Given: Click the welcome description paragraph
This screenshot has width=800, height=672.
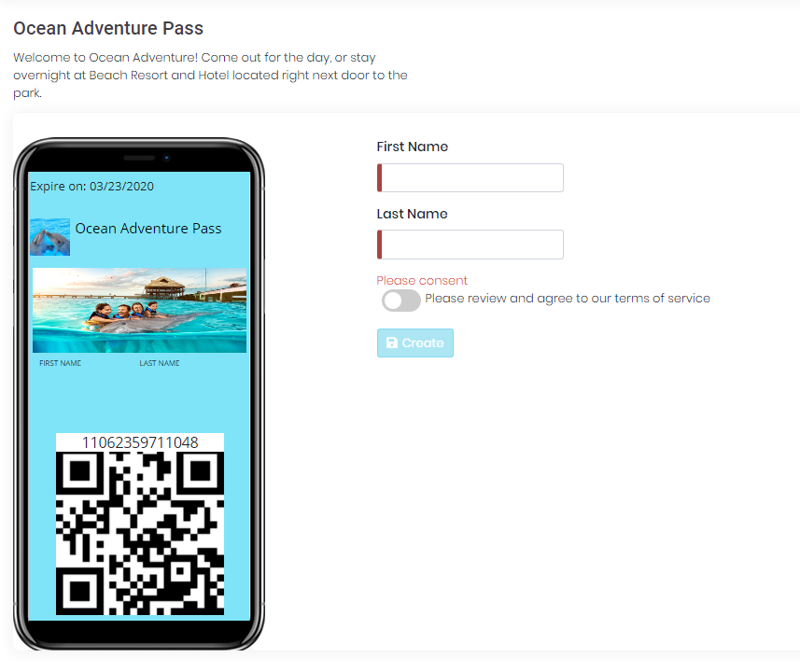Looking at the screenshot, I should click(210, 75).
